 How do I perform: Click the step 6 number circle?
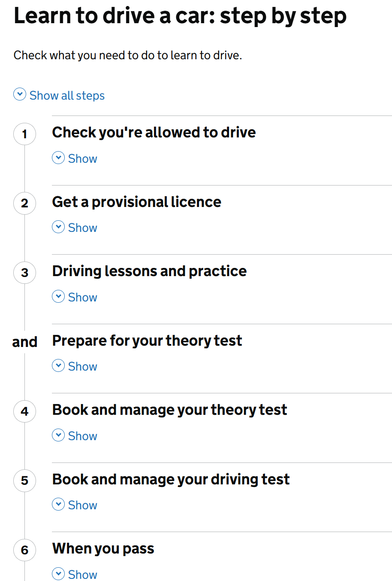pyautogui.click(x=24, y=550)
